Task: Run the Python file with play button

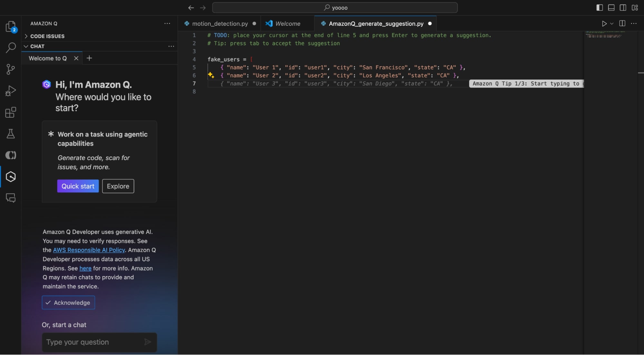Action: click(604, 24)
